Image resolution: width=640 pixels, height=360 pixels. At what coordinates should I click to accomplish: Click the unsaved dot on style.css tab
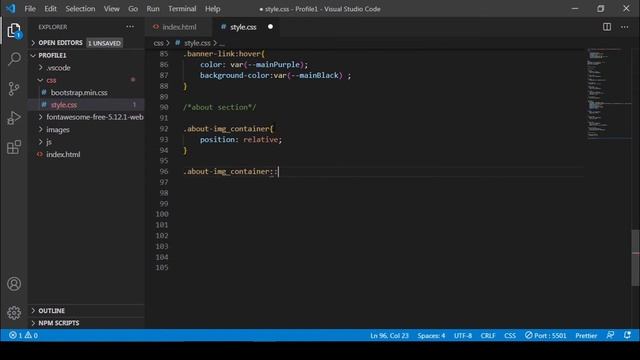pos(270,27)
